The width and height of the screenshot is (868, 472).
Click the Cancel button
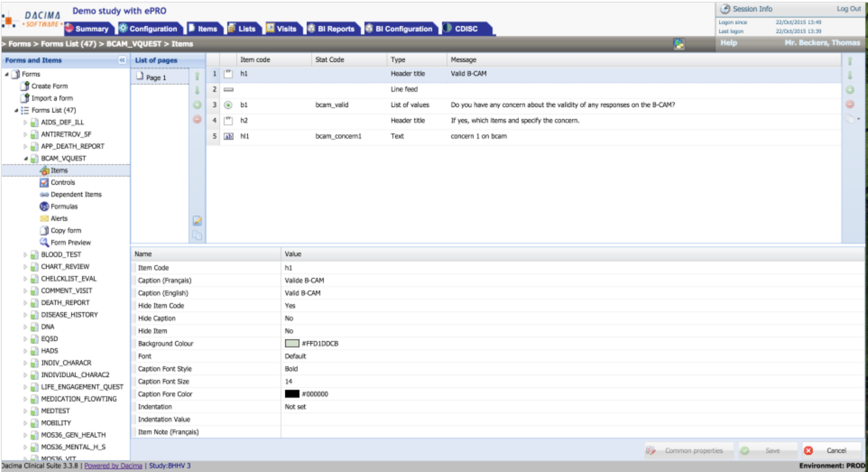[x=832, y=451]
